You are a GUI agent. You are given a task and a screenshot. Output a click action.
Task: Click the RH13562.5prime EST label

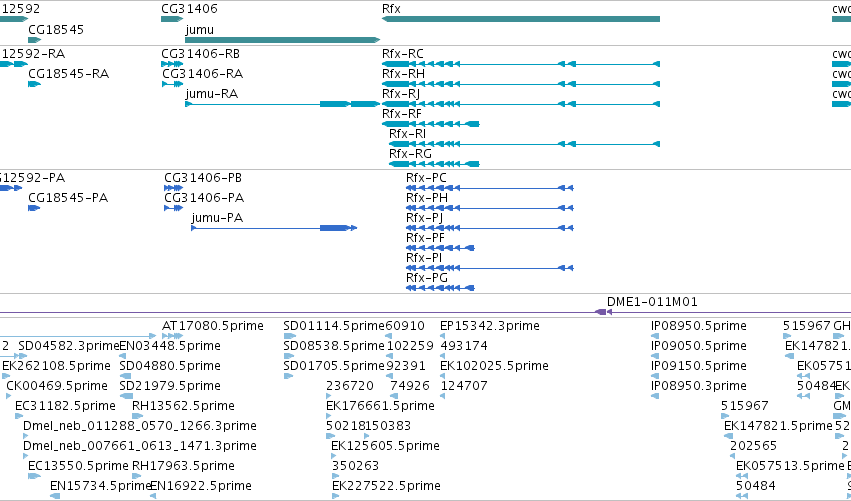click(183, 407)
